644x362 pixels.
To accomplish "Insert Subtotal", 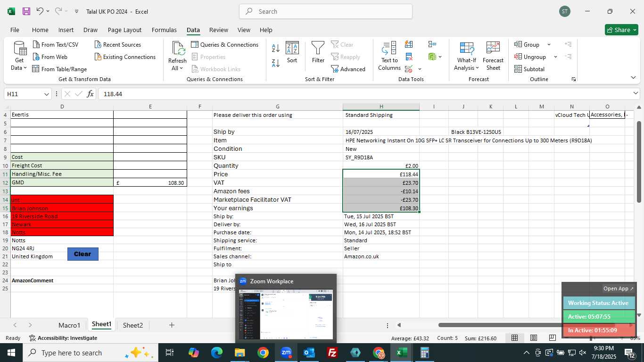I will click(529, 69).
